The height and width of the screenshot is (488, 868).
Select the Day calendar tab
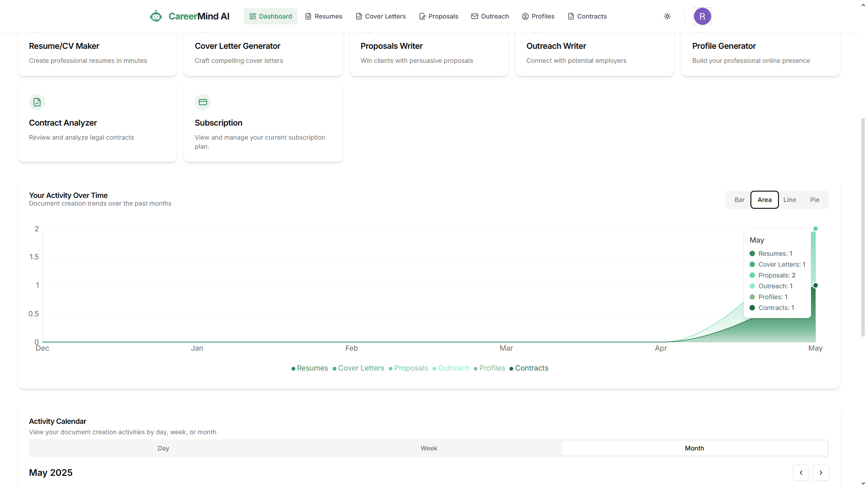tap(163, 448)
